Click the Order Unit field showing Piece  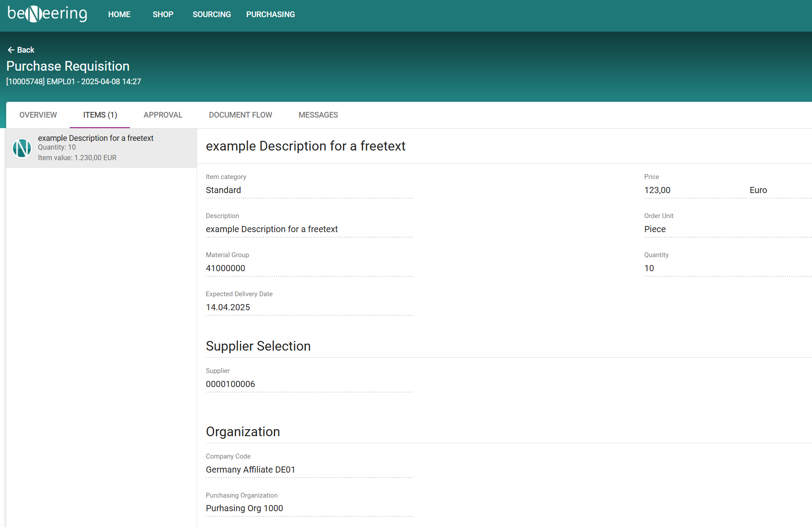[x=727, y=229]
